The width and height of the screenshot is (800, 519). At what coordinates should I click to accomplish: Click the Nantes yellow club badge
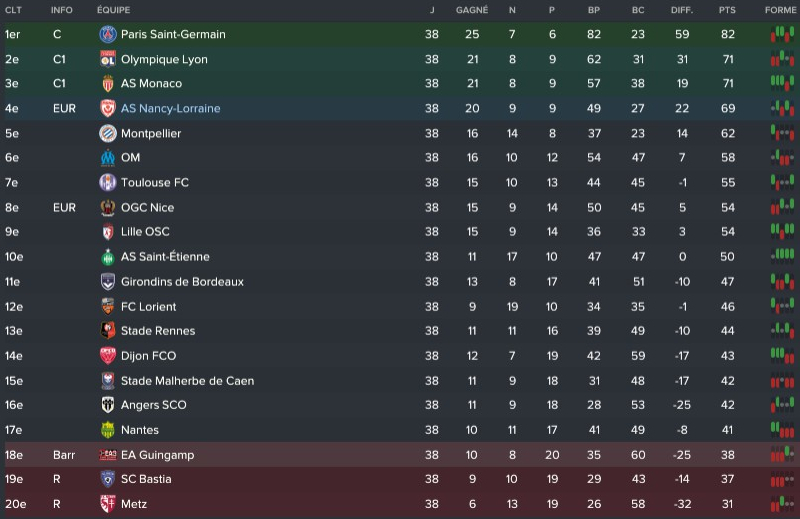pyautogui.click(x=108, y=430)
